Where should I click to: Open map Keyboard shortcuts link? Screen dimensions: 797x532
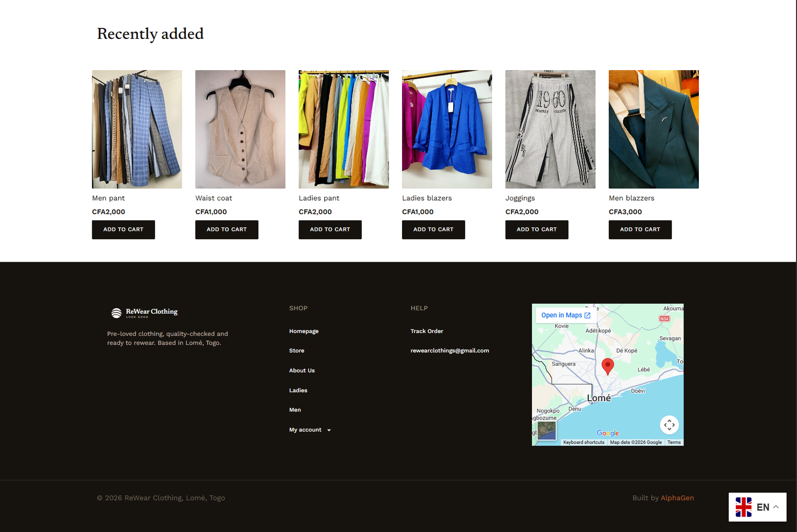pyautogui.click(x=584, y=442)
